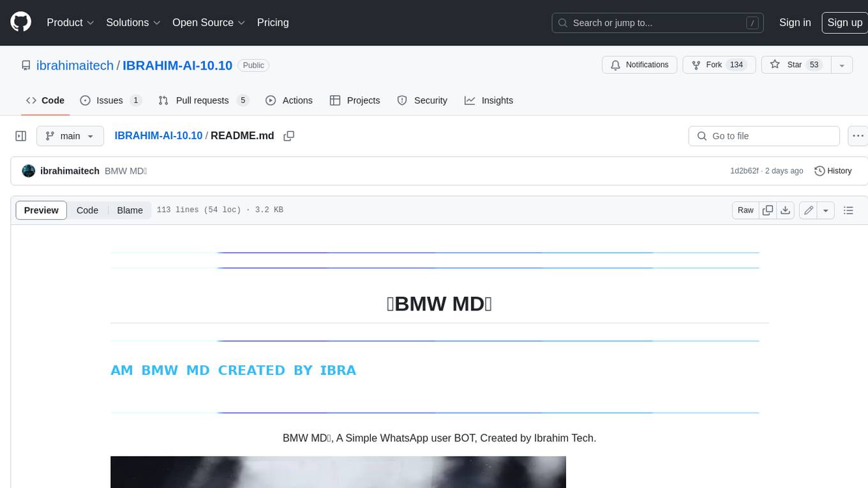The width and height of the screenshot is (868, 488).
Task: Open the Raw file view
Action: pos(745,210)
